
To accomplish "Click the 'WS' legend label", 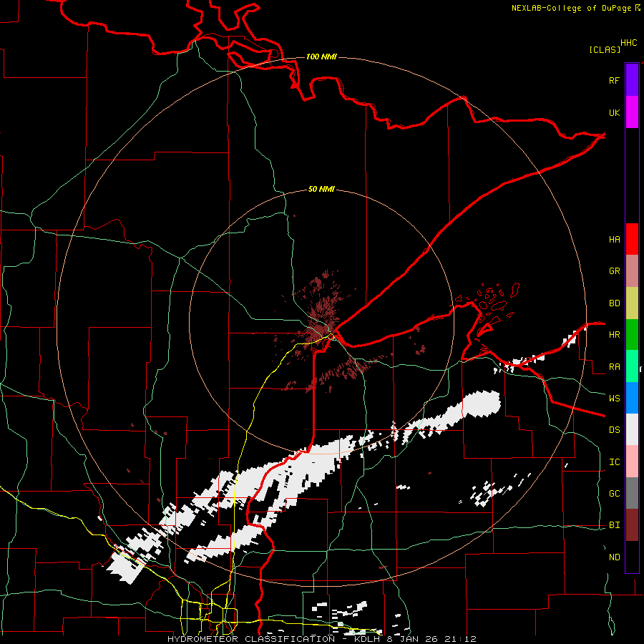I will coord(614,399).
